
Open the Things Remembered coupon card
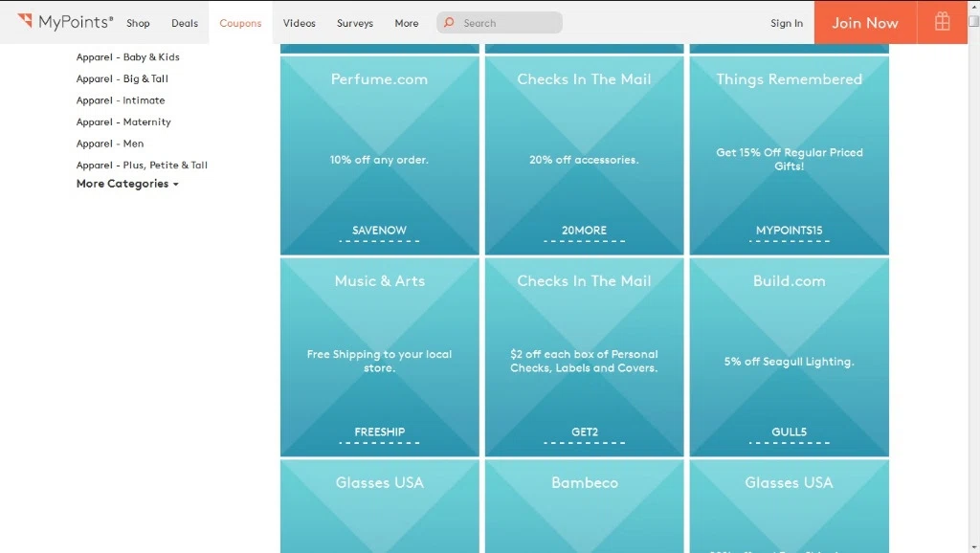click(789, 155)
